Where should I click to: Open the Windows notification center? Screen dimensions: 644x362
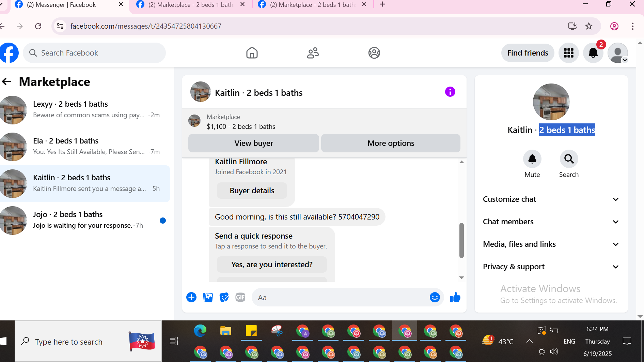click(627, 341)
